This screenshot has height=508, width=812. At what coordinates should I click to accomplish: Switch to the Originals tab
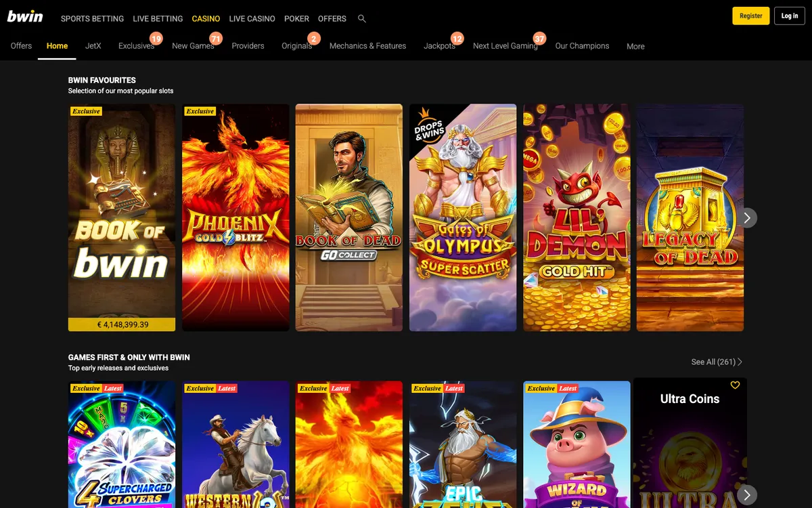(296, 46)
